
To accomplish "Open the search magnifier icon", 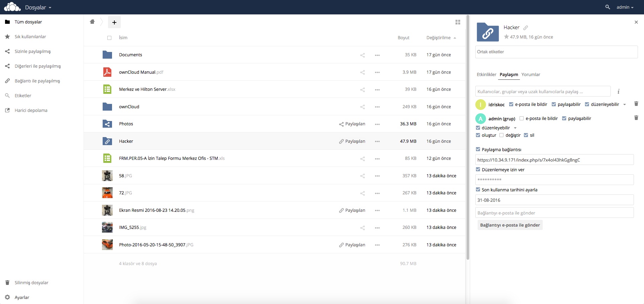I will pyautogui.click(x=607, y=7).
